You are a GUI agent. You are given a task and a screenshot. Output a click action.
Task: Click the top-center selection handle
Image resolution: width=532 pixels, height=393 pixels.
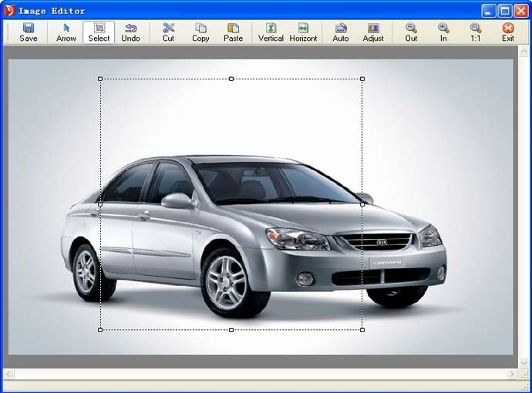(x=231, y=79)
